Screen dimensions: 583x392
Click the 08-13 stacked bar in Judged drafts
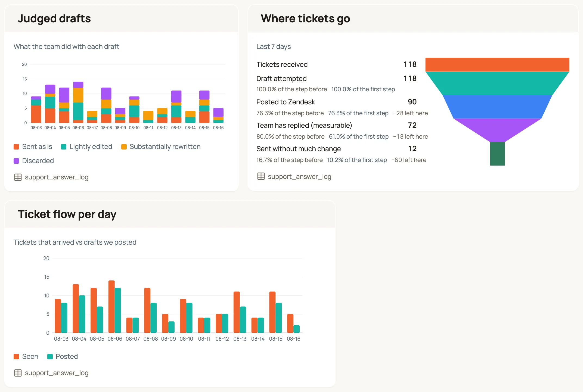(176, 107)
